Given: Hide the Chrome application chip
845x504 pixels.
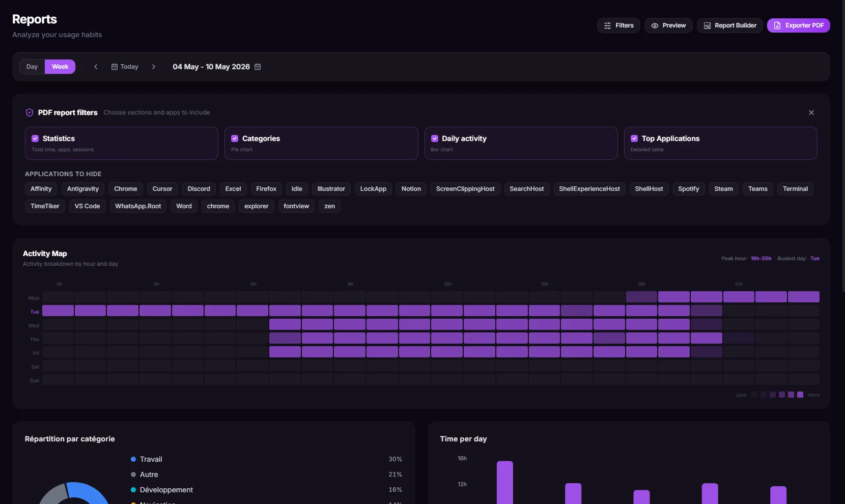Looking at the screenshot, I should pyautogui.click(x=126, y=189).
